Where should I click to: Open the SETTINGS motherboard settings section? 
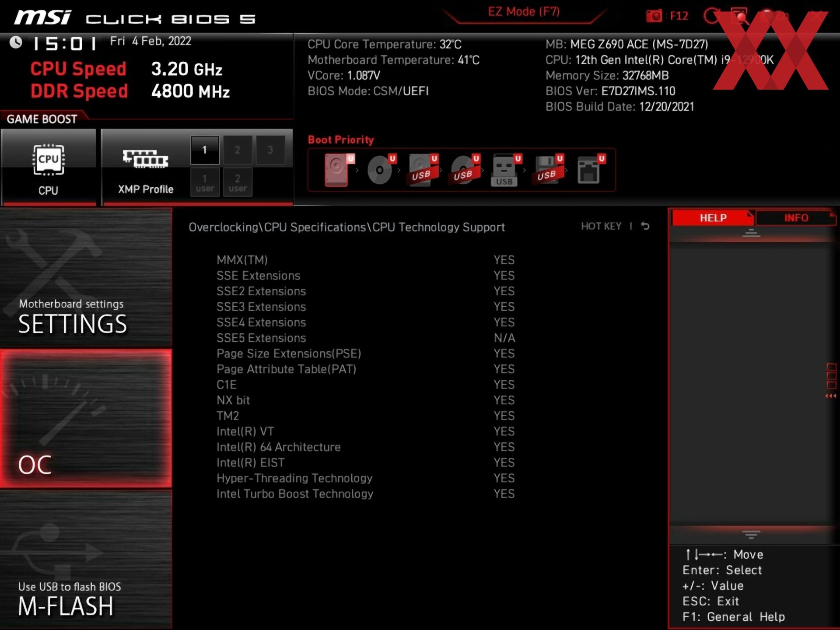pyautogui.click(x=86, y=277)
